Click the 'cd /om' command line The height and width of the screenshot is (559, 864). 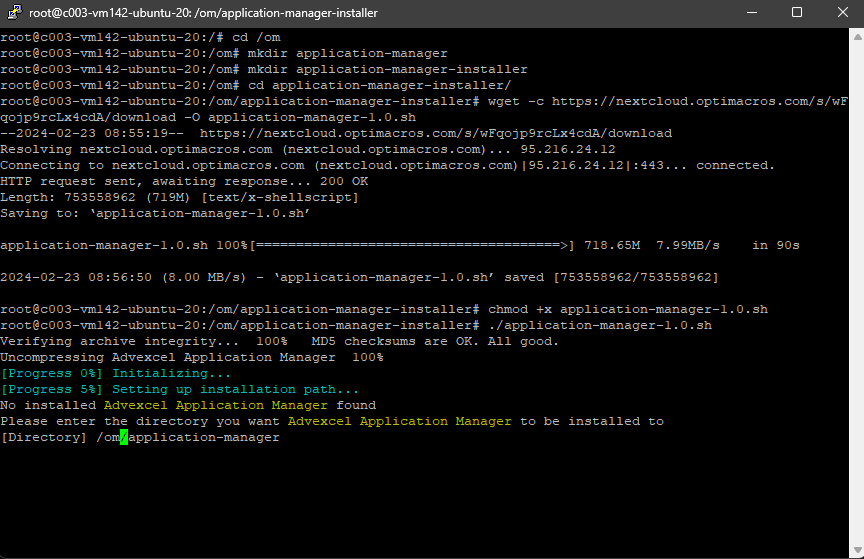tap(140, 37)
